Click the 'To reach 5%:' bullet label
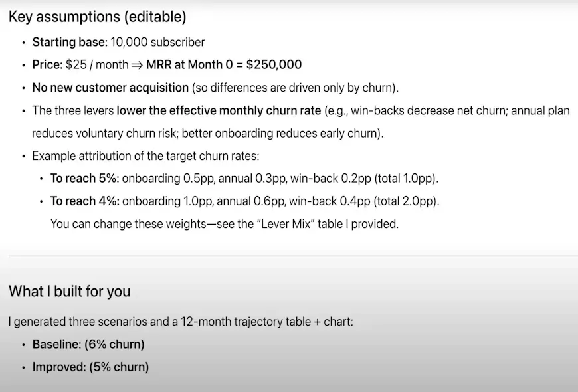 pos(85,179)
